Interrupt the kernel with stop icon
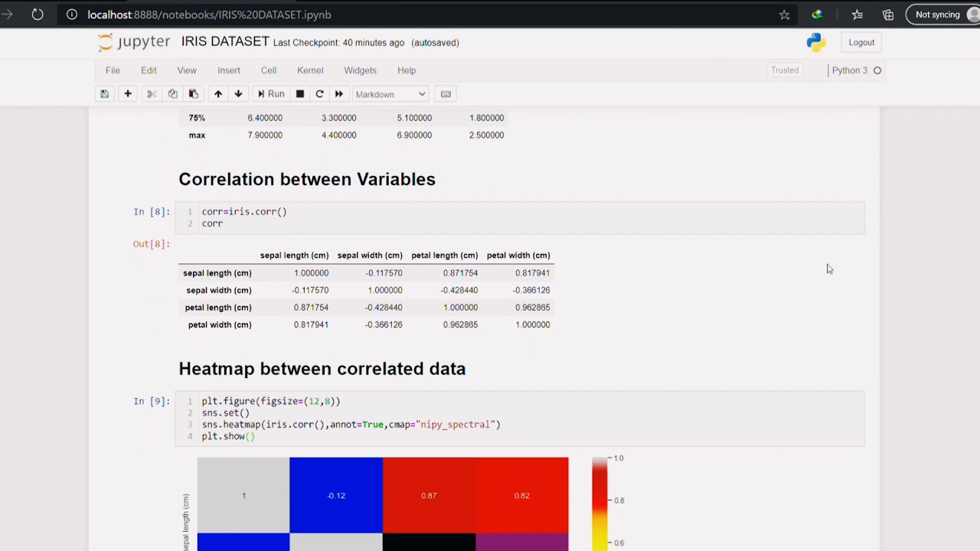Viewport: 980px width, 551px height. point(300,94)
